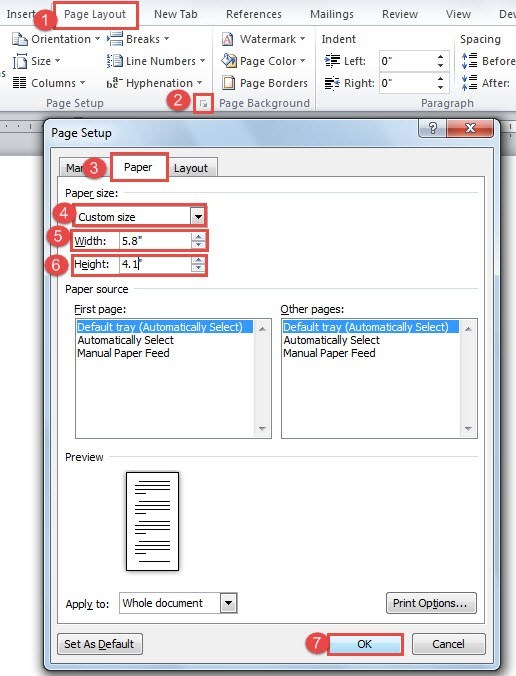Screen dimensions: 516x676
Task: Open the Apply to Whole document dropdown
Action: 228,603
